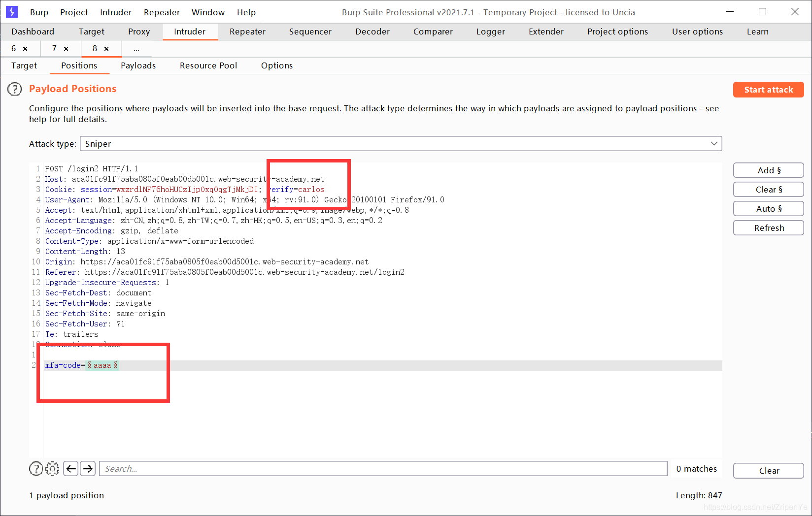The image size is (812, 516).
Task: Close Intruder attack tab 7
Action: (x=66, y=49)
